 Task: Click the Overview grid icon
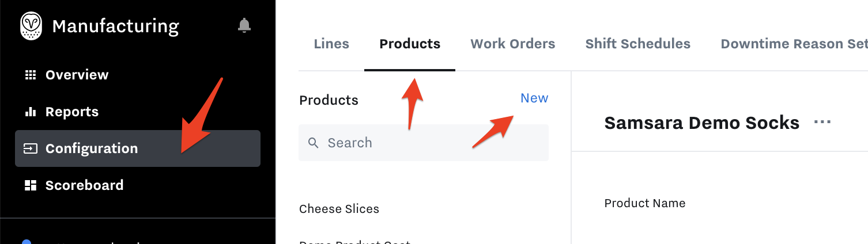pos(30,75)
